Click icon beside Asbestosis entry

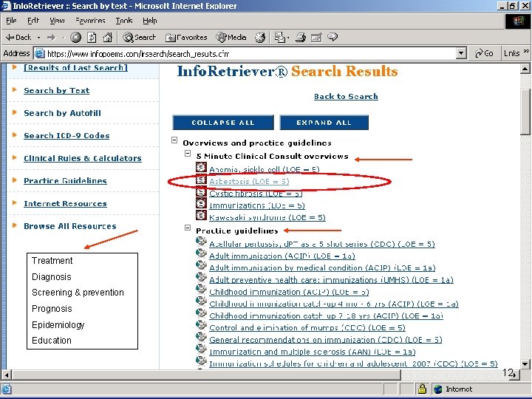[x=201, y=180]
